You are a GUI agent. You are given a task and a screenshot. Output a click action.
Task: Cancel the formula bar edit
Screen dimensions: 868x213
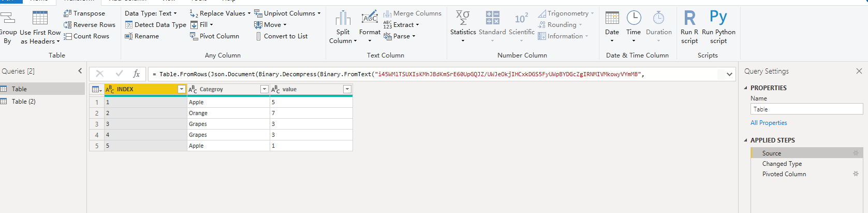(x=100, y=74)
